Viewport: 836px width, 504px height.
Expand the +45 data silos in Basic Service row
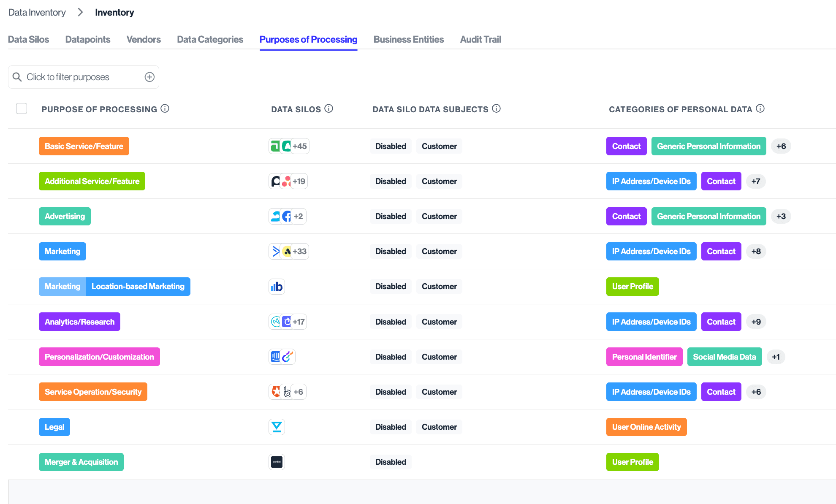pyautogui.click(x=300, y=146)
